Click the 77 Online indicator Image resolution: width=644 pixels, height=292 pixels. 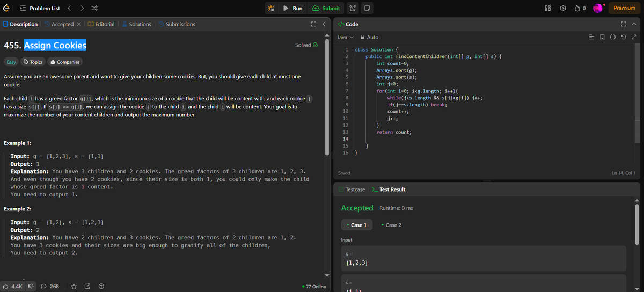tap(314, 286)
